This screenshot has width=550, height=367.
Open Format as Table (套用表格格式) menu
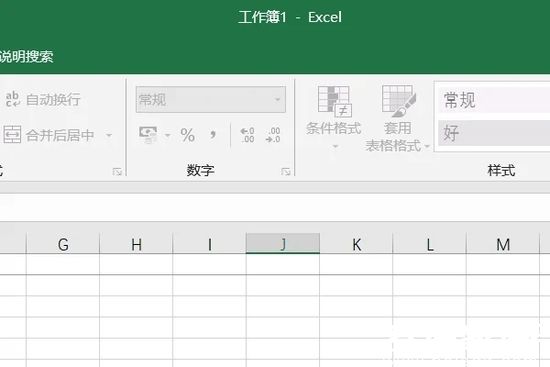coord(397,119)
